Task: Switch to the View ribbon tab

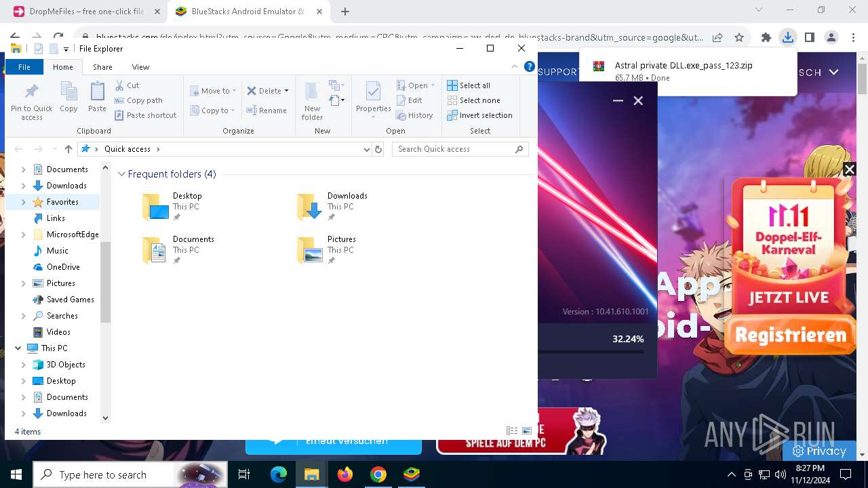Action: 140,67
